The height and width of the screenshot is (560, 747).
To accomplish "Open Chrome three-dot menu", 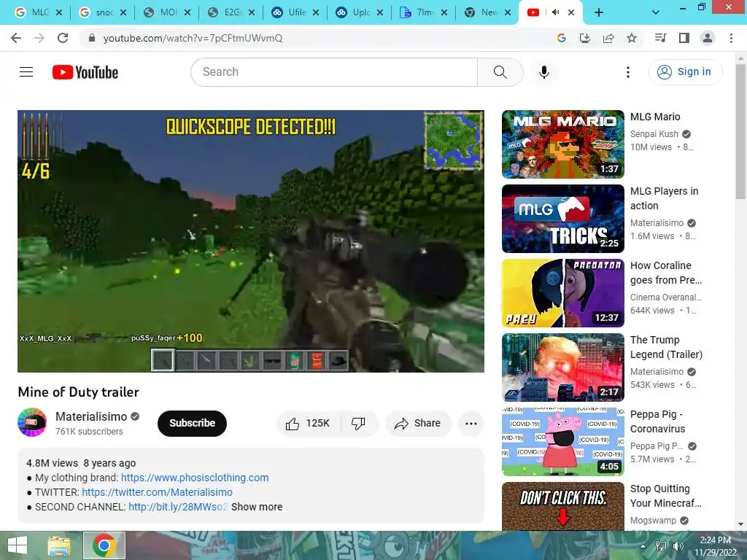I will tap(731, 38).
